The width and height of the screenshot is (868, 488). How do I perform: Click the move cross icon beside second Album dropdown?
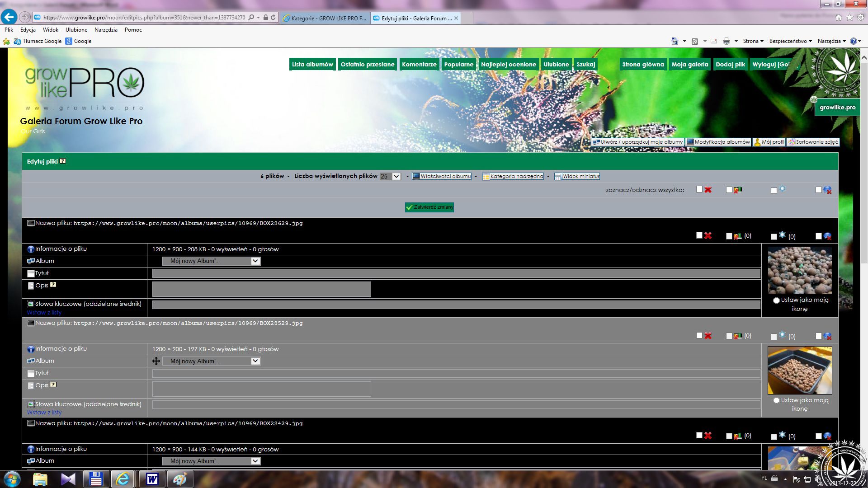(x=156, y=361)
